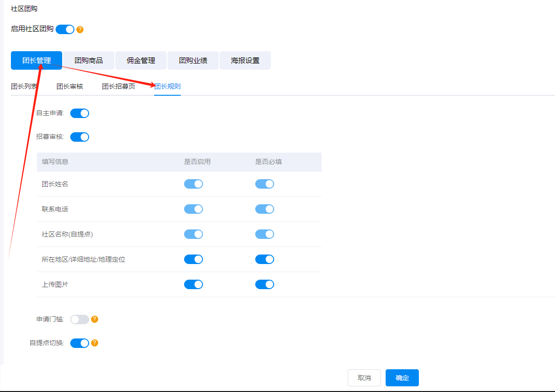Open the 团购商品 tab
This screenshot has height=392, width=555.
coord(89,61)
